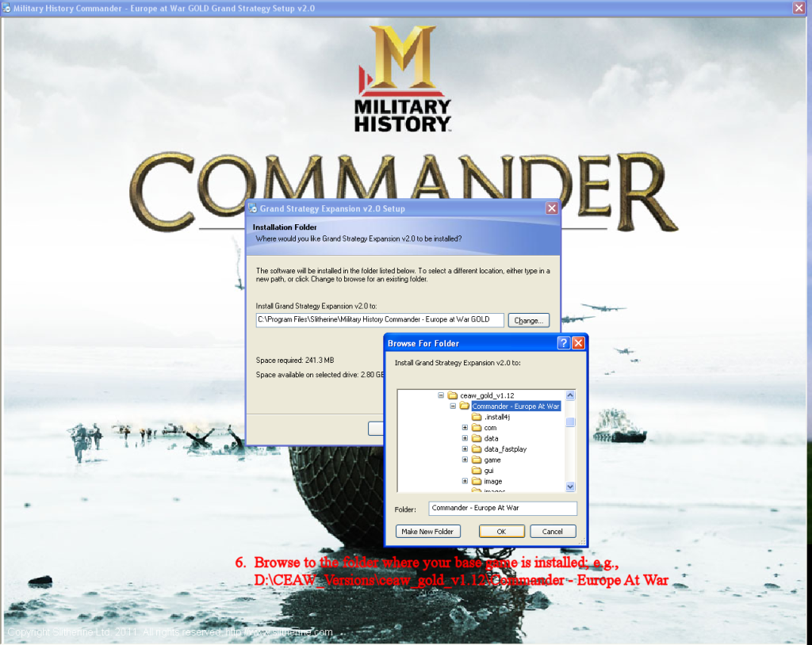Select the data_fastplay row in the tree

click(505, 449)
